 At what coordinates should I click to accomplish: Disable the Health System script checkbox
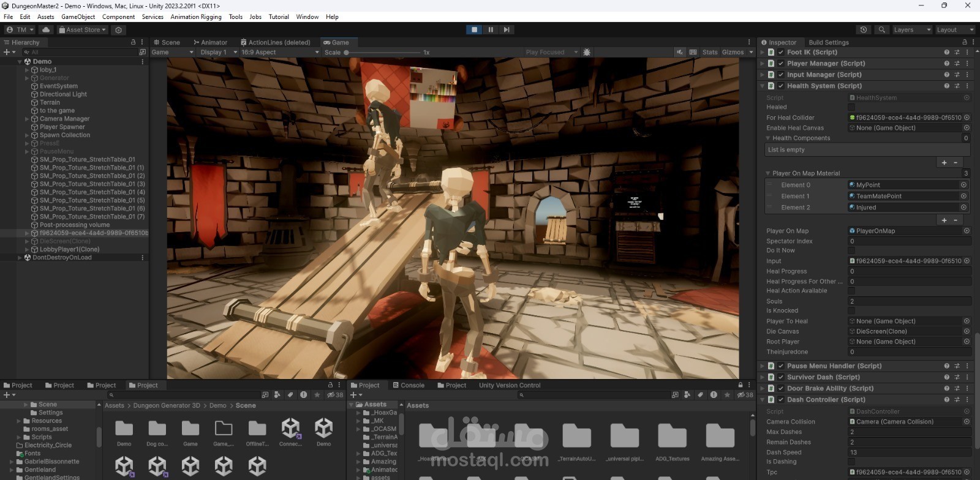(x=781, y=86)
